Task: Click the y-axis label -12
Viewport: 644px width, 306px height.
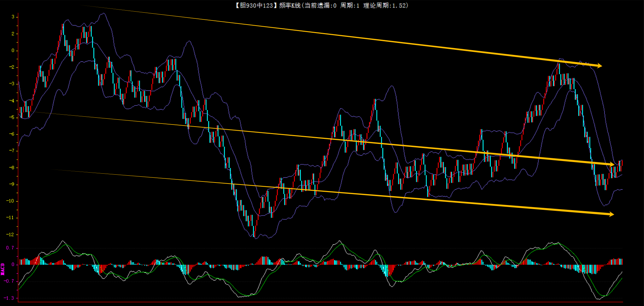Action: pyautogui.click(x=10, y=234)
